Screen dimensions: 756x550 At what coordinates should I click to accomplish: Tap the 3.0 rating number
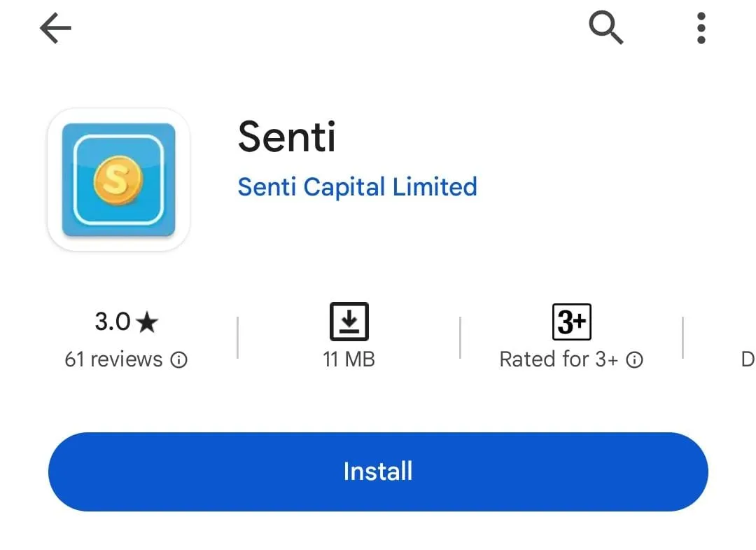[113, 322]
